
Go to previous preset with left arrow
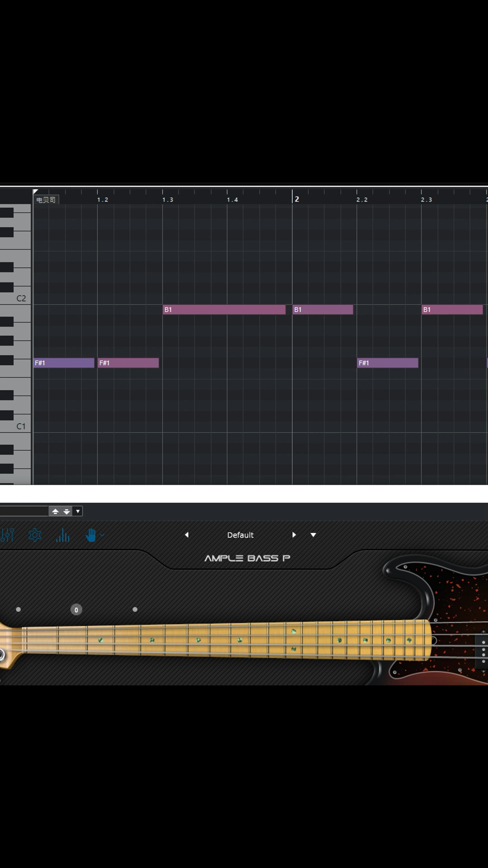click(187, 535)
